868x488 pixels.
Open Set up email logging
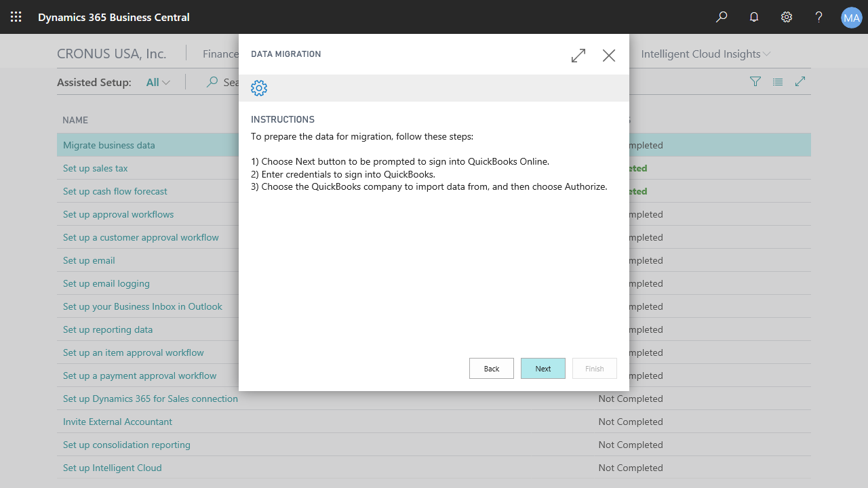coord(106,283)
